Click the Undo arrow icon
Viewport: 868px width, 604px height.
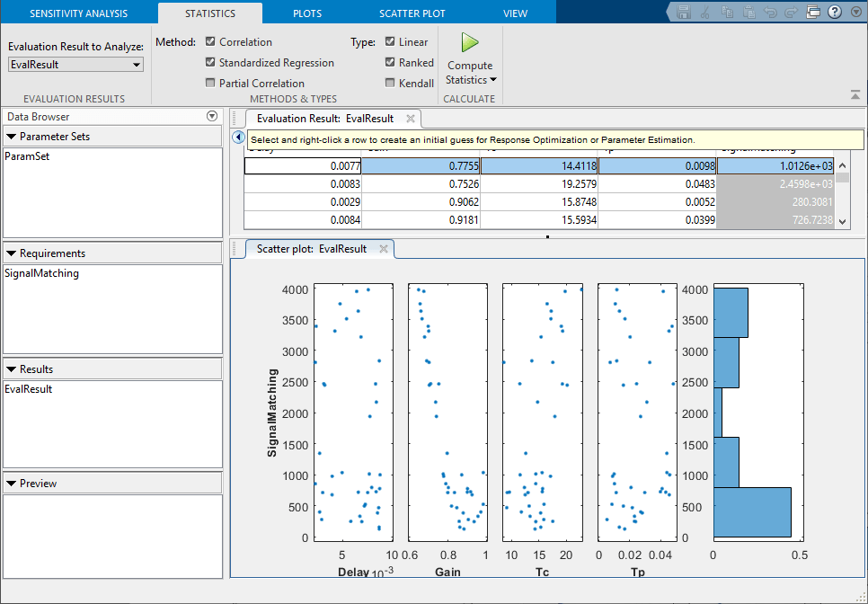pos(770,13)
